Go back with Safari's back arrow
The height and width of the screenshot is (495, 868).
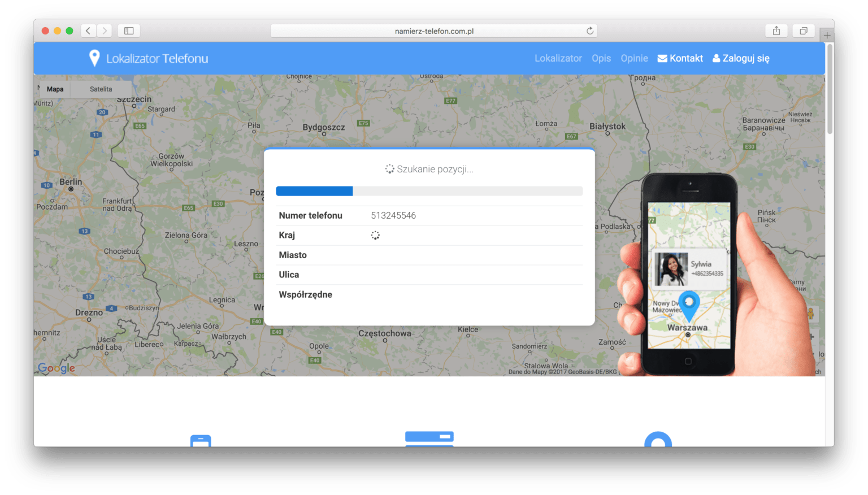(88, 31)
